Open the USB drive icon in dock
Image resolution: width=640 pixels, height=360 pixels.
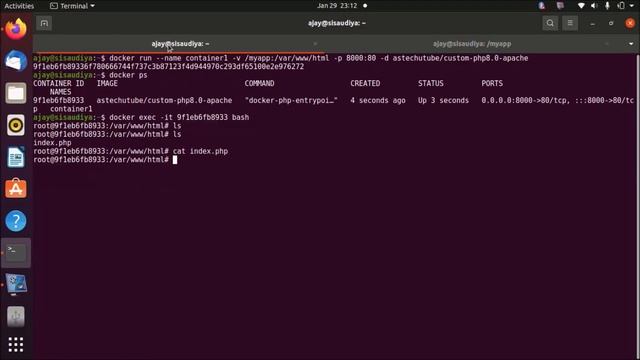coord(16,316)
